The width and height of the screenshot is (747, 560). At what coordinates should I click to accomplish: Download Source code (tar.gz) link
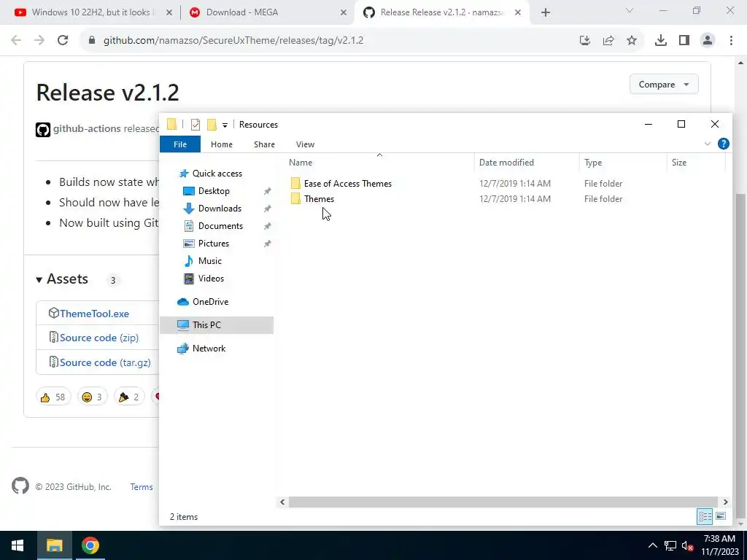click(x=105, y=362)
